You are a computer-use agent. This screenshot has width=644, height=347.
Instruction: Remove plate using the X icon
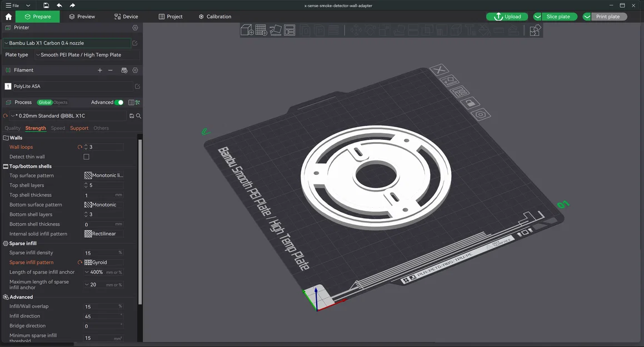click(x=439, y=69)
